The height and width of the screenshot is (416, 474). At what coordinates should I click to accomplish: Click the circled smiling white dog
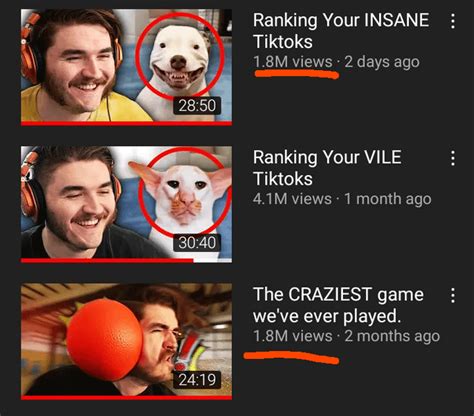[x=180, y=57]
